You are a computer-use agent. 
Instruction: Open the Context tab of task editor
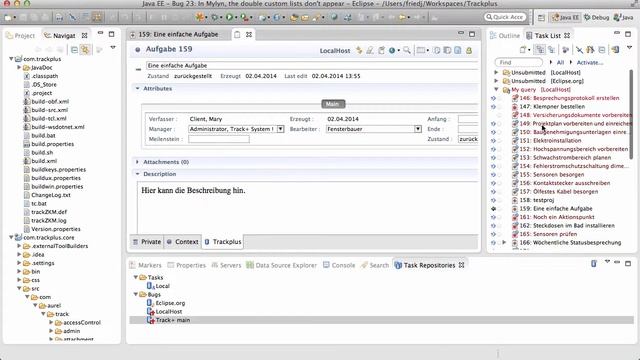coord(182,242)
